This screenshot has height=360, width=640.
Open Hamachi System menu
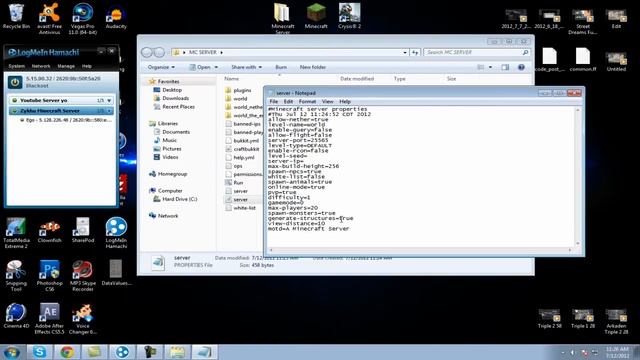pos(16,66)
